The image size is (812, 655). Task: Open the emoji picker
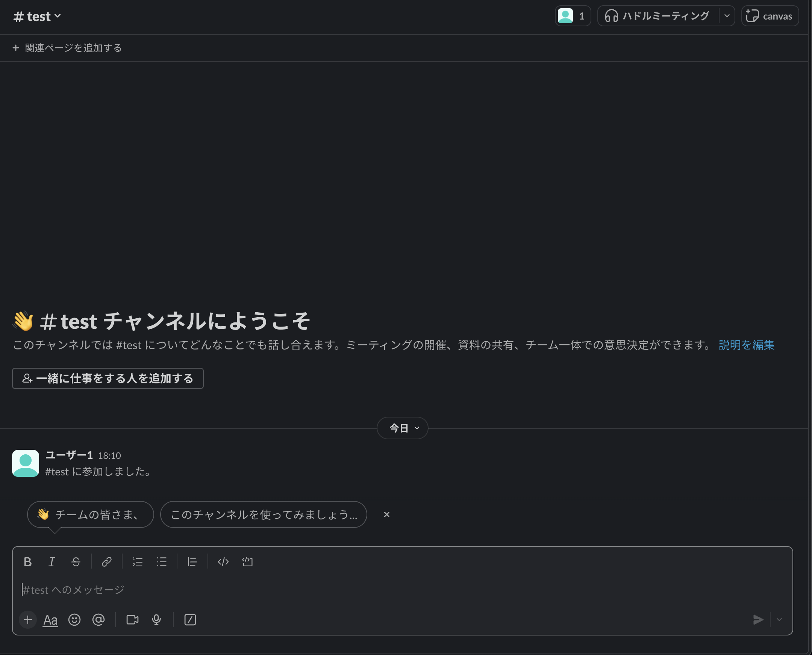click(74, 620)
